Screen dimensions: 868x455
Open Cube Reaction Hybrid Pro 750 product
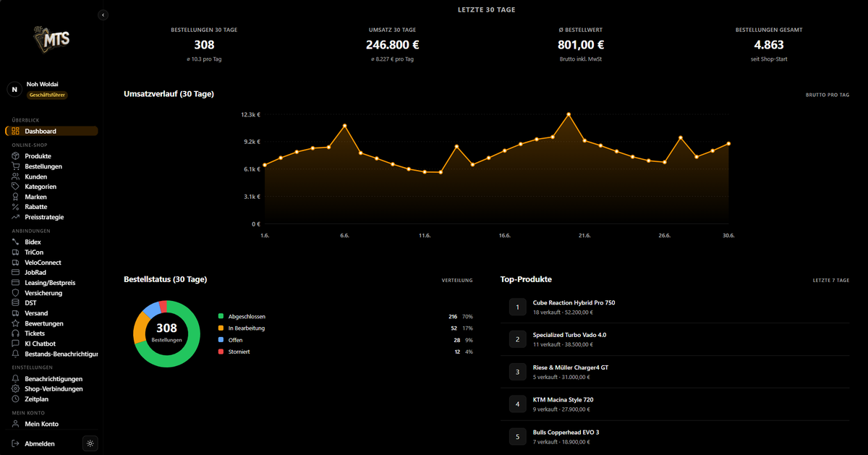[x=574, y=302]
